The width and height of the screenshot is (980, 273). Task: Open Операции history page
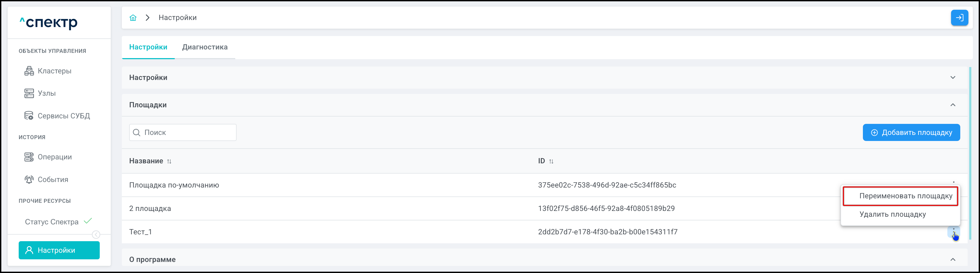(54, 157)
